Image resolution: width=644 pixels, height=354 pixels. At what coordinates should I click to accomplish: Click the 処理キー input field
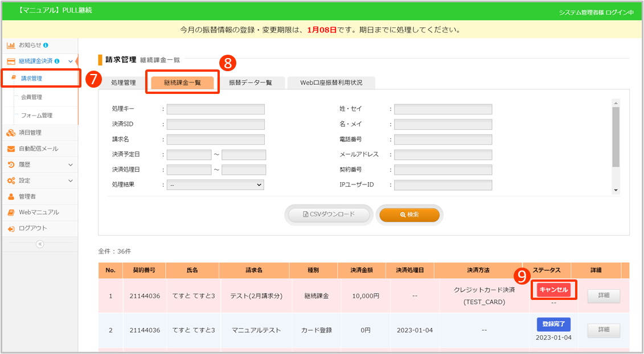[215, 109]
